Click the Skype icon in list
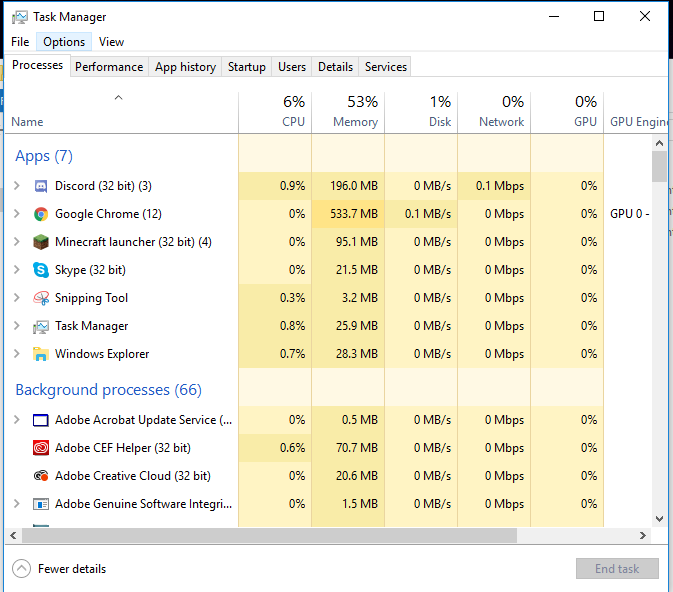The width and height of the screenshot is (673, 592). (41, 270)
